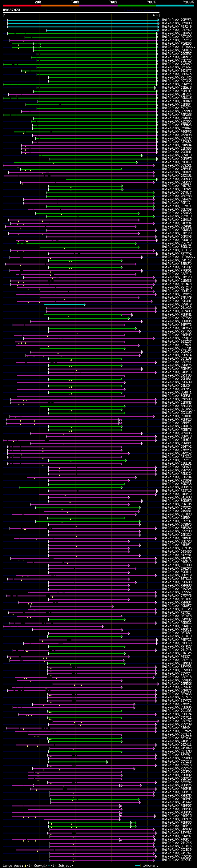Click the UniRef100_C1E6S8 label

[177, 281]
